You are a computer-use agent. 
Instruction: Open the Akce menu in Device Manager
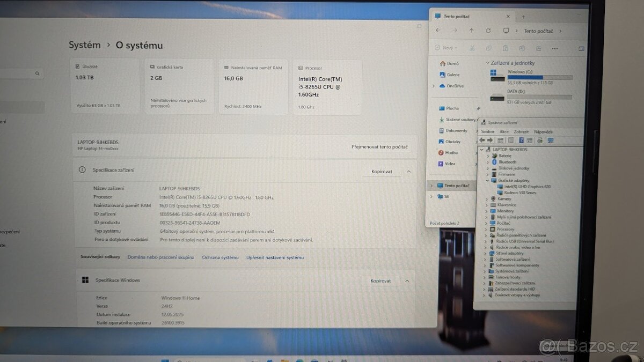[503, 131]
